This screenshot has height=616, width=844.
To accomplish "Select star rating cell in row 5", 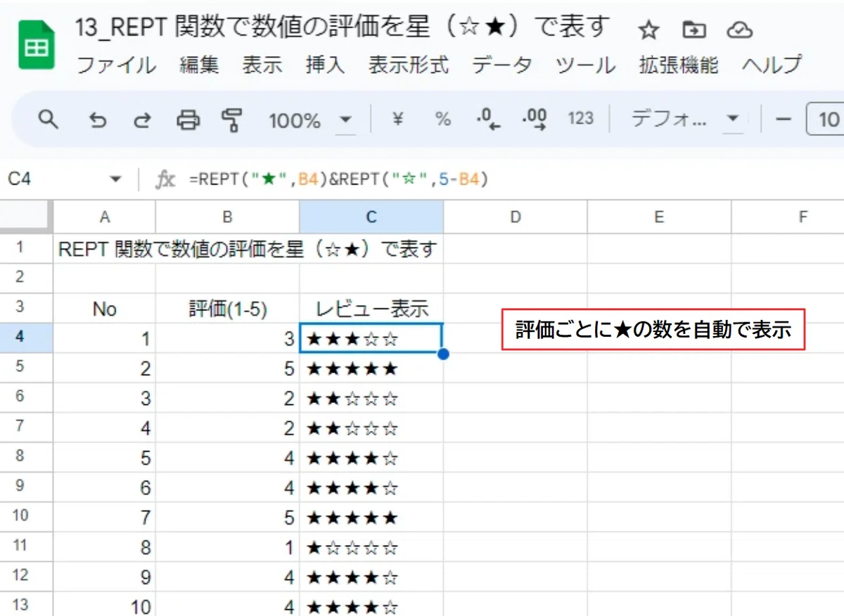I will 371,368.
